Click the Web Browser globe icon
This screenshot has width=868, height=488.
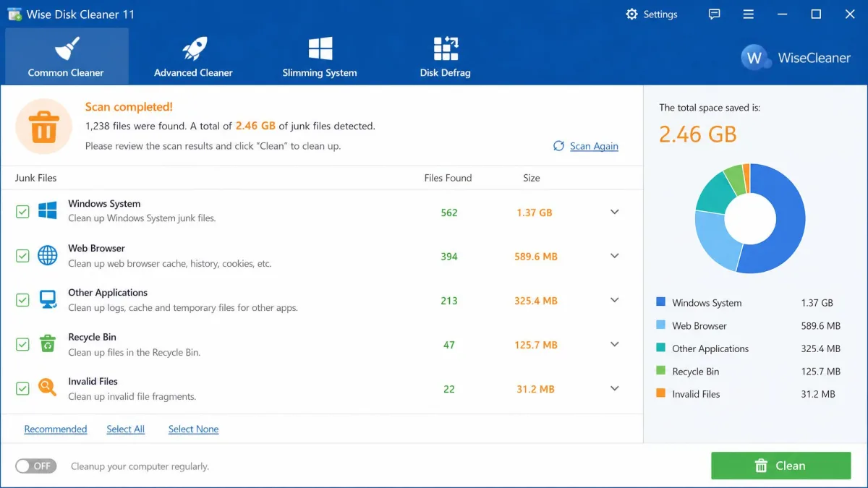click(48, 255)
